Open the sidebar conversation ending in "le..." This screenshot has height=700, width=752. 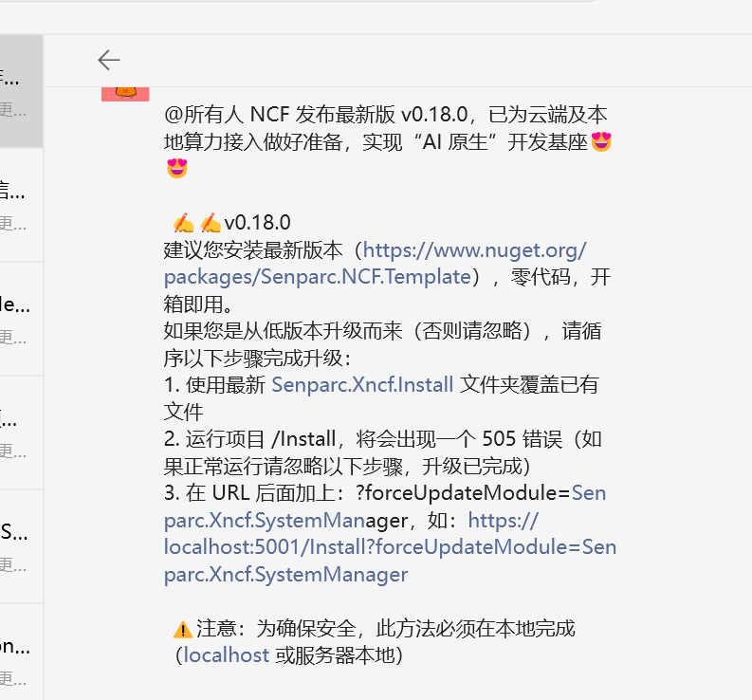(x=21, y=319)
